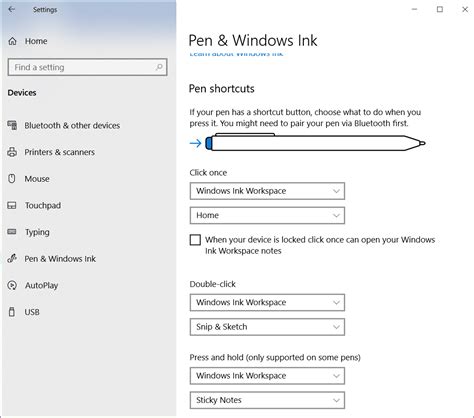Open the Touchpad icon
This screenshot has width=474, height=418.
(x=12, y=205)
